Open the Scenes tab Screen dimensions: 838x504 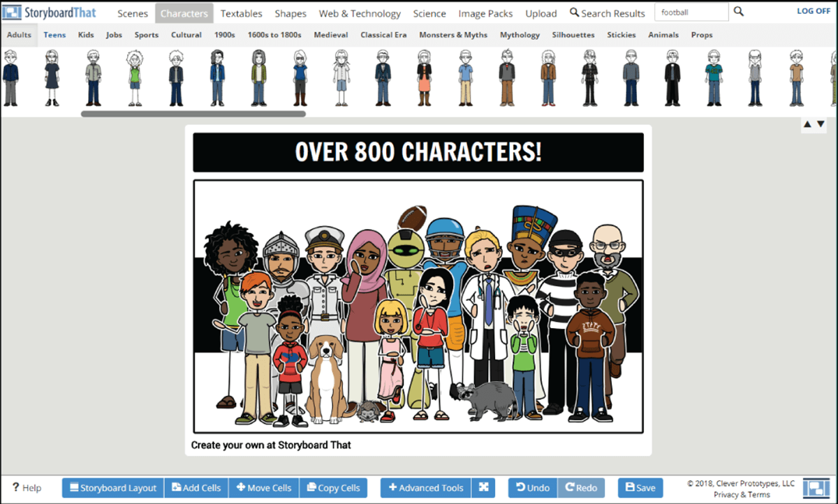133,13
